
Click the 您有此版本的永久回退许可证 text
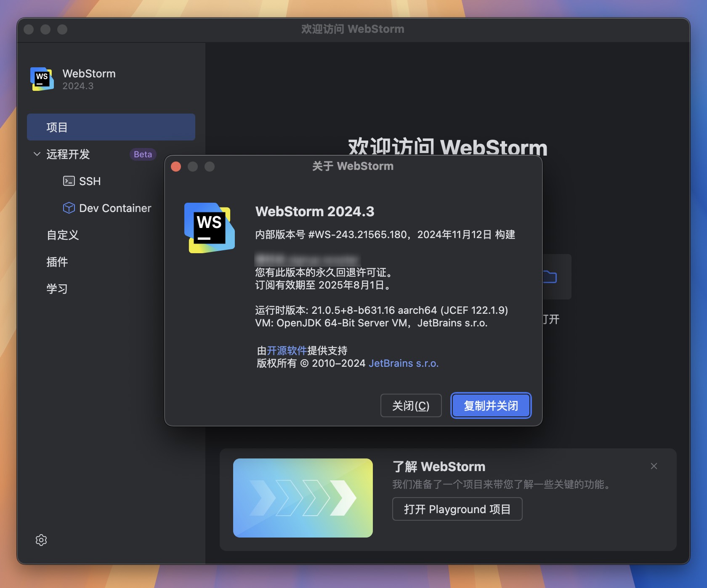pos(324,273)
